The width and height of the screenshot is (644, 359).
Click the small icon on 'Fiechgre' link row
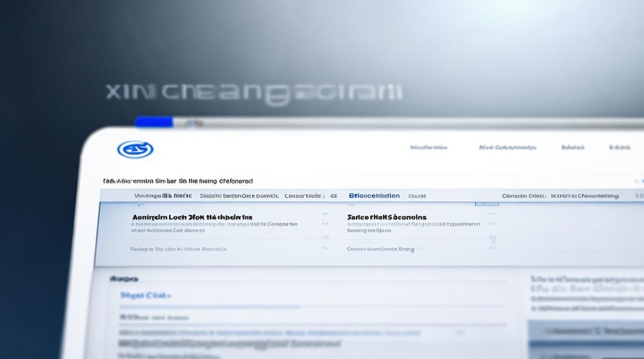[x=325, y=248]
